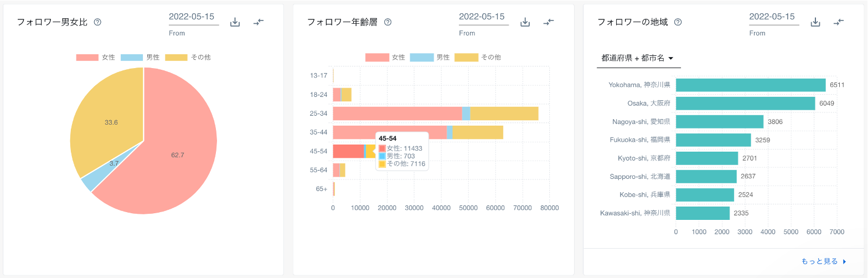Click compare icon on フォロワー年齢層 card
This screenshot has height=278, width=868.
[x=549, y=22]
